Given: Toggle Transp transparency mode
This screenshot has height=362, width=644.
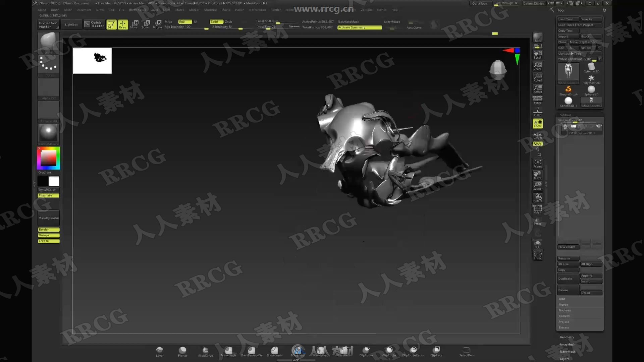Looking at the screenshot, I should coord(538,221).
